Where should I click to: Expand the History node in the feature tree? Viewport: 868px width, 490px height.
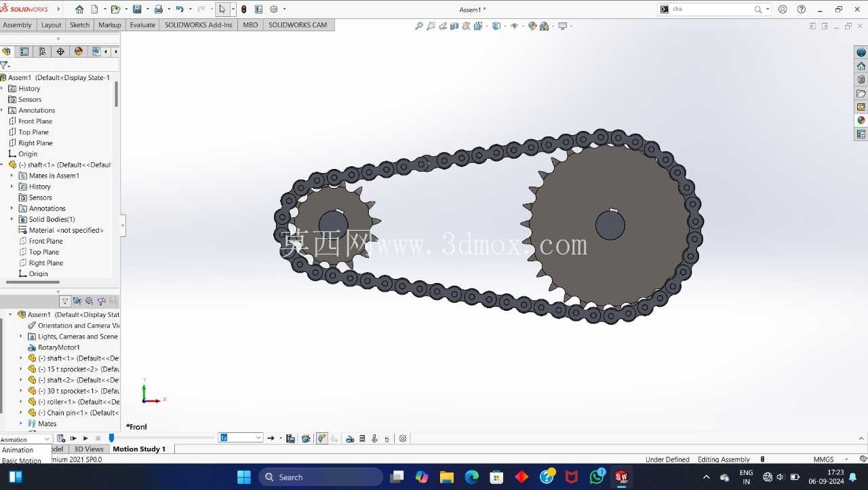pyautogui.click(x=2, y=88)
